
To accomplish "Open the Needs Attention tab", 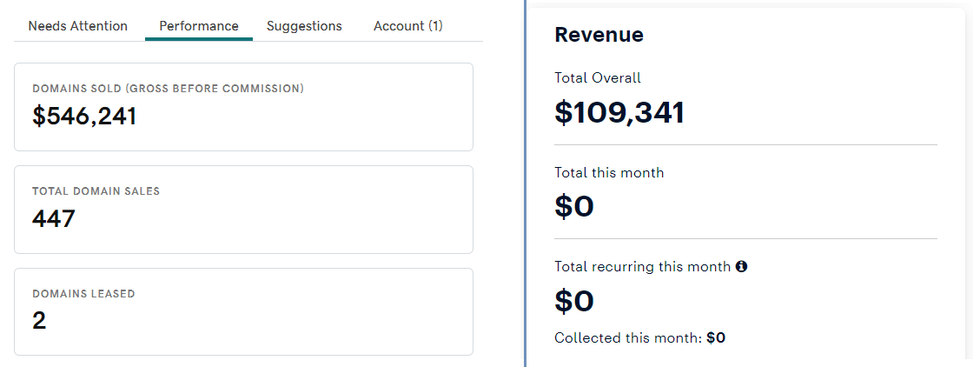I will point(78,26).
